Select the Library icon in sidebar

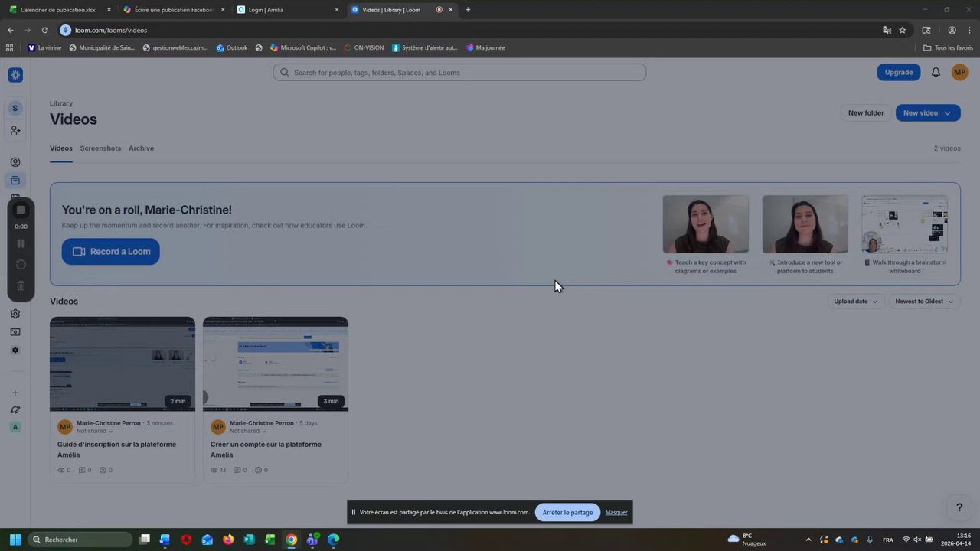(x=15, y=181)
